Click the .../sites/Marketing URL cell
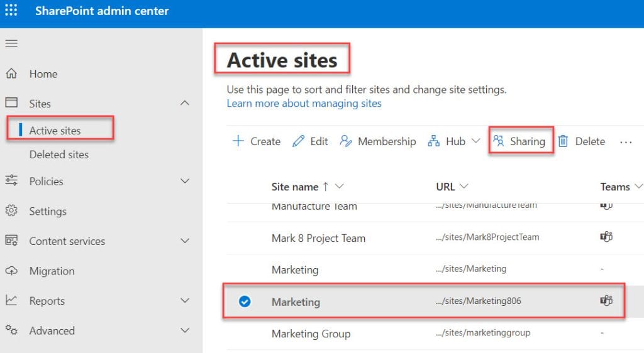 tap(471, 269)
